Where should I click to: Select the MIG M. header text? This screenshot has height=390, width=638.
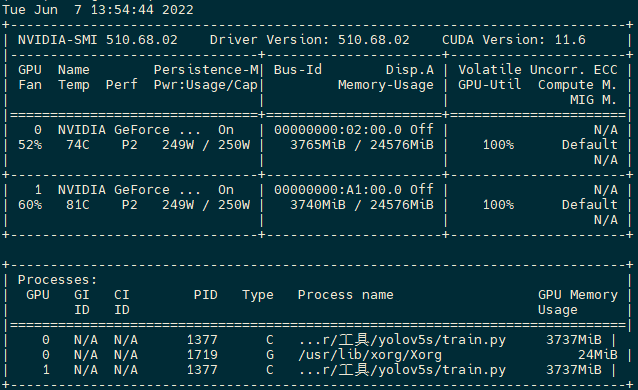point(593,100)
